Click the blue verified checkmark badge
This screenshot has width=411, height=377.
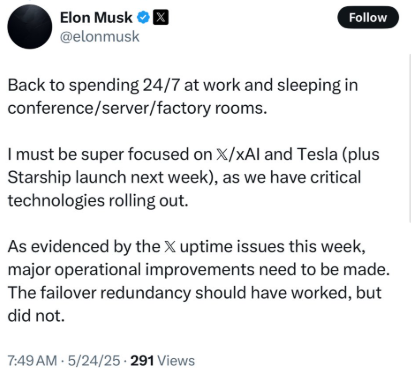pos(143,18)
